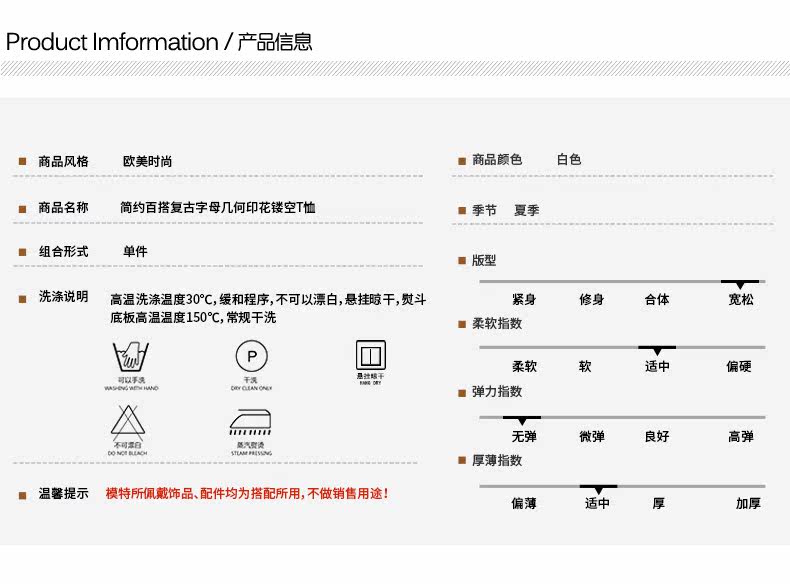Click the DRY CLEAN ONLY caption
The image size is (790, 584).
click(x=251, y=388)
